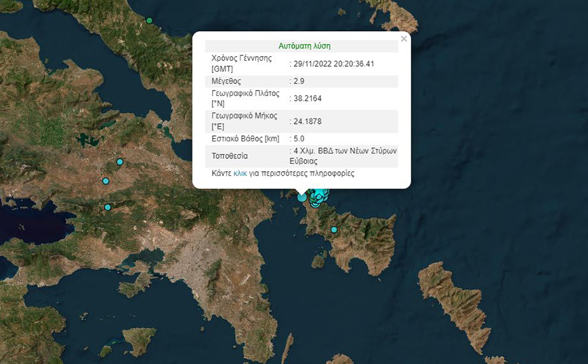The width and height of the screenshot is (588, 364).
Task: Select the earthquake marker at top of map
Action: tap(149, 20)
